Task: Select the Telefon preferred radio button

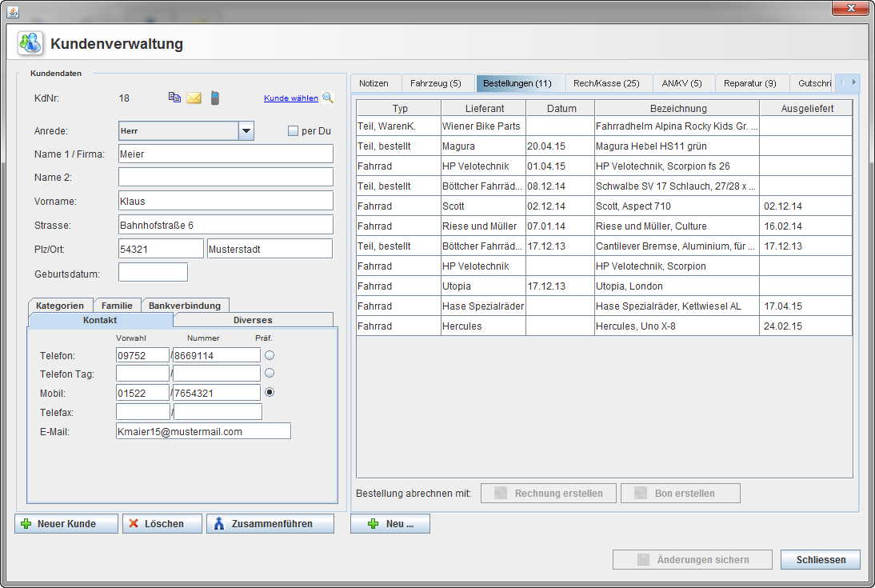Action: tap(270, 354)
